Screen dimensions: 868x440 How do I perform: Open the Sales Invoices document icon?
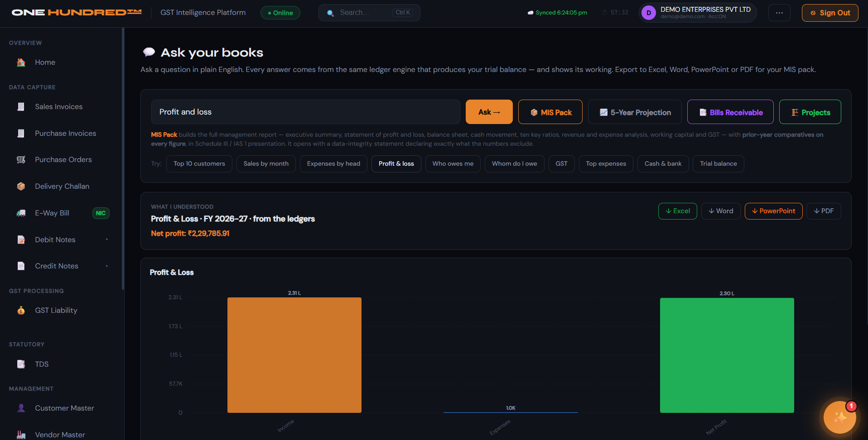pyautogui.click(x=21, y=107)
